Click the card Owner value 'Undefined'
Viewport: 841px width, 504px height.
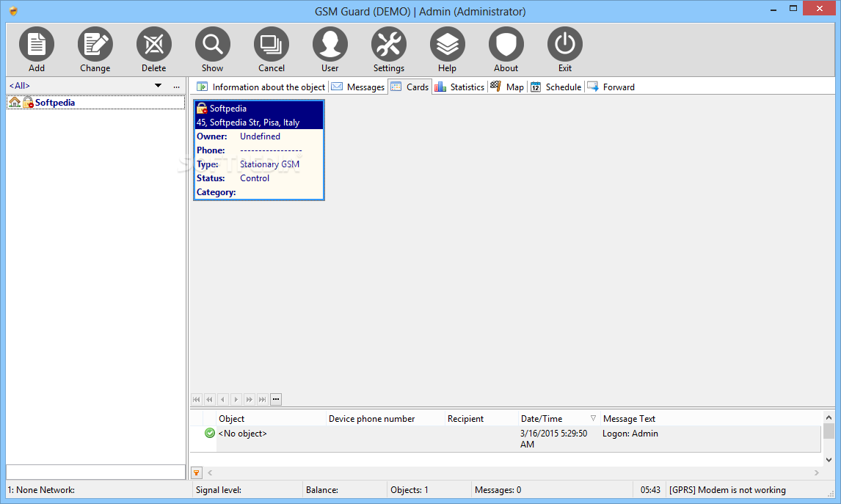click(x=260, y=136)
